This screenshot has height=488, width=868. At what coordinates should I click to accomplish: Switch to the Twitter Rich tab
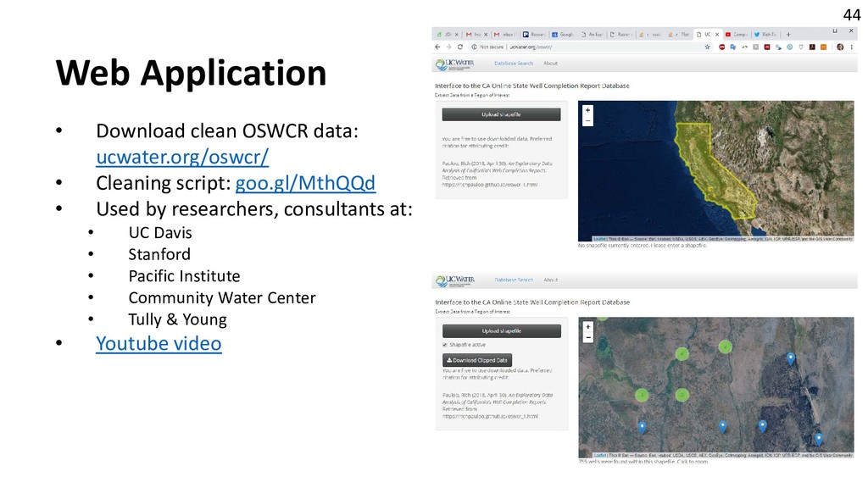click(x=765, y=34)
